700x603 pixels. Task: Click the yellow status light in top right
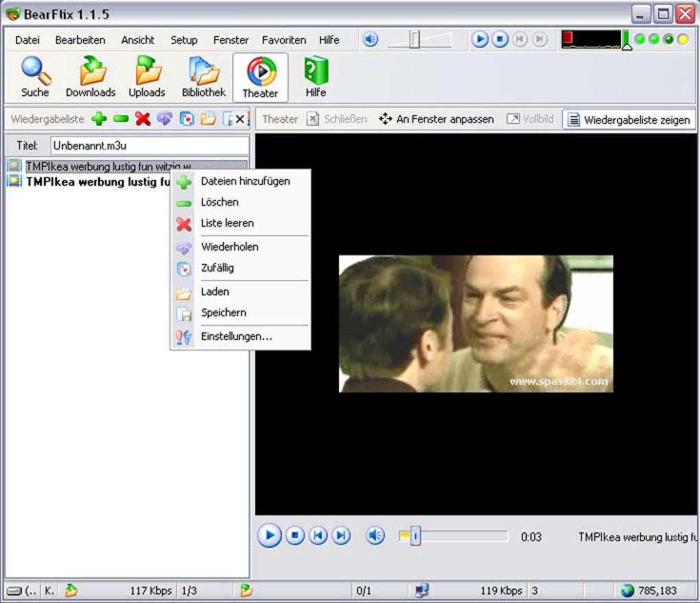click(x=683, y=40)
